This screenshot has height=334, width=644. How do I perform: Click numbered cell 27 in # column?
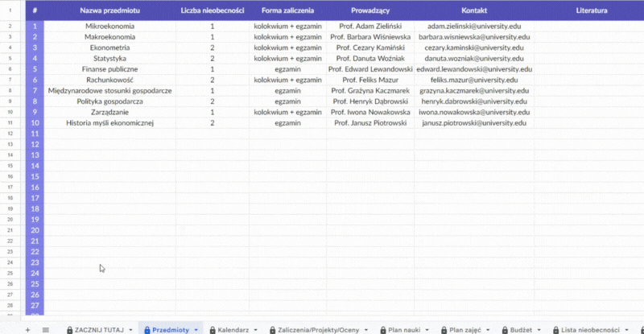pyautogui.click(x=35, y=306)
